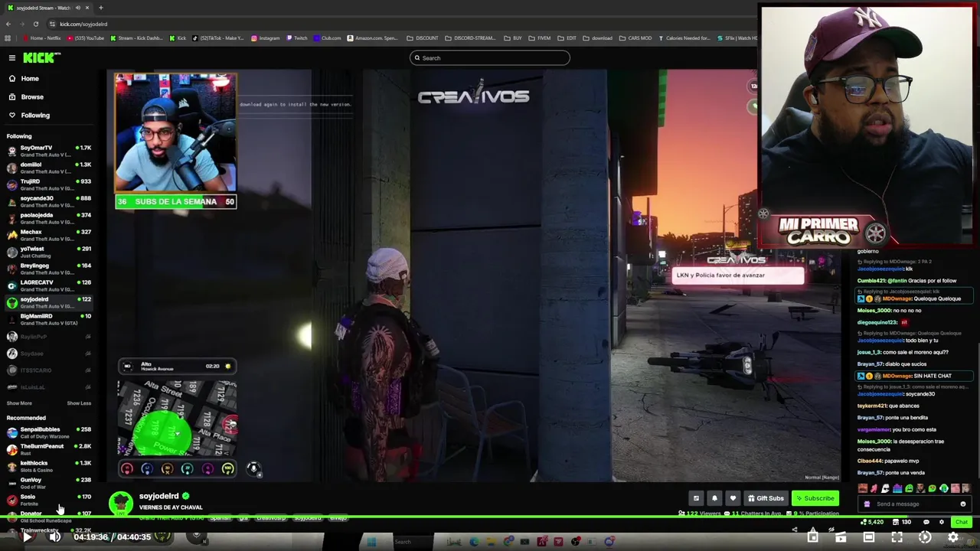980x551 pixels.
Task: Open video player settings gear
Action: click(x=953, y=538)
